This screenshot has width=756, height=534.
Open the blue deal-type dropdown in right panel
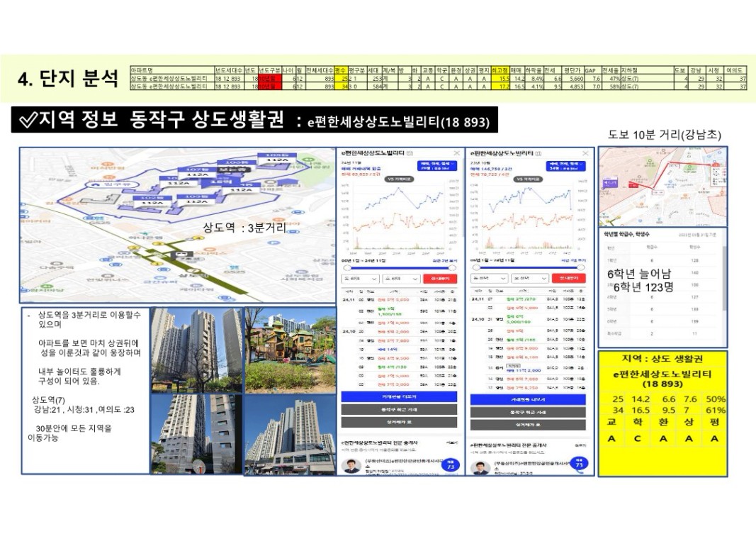point(565,166)
